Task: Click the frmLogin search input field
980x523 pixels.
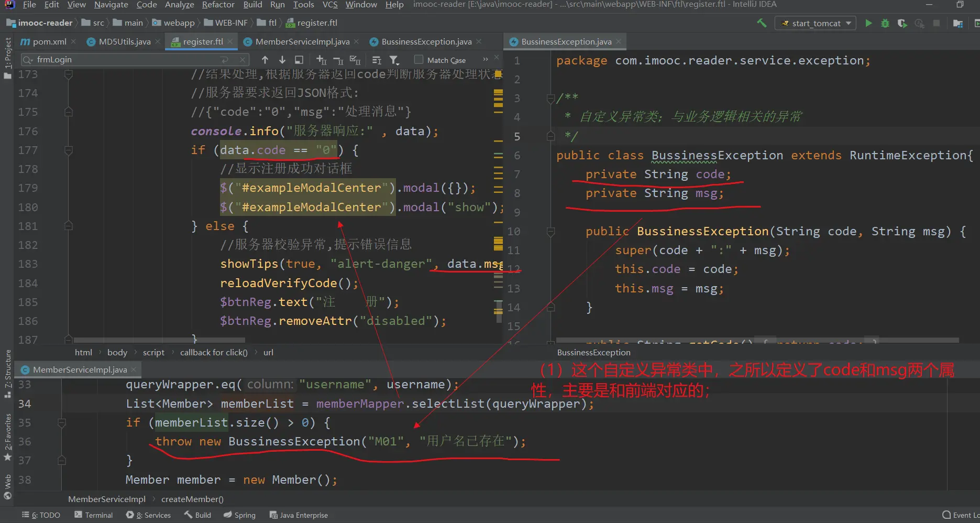Action: click(126, 60)
